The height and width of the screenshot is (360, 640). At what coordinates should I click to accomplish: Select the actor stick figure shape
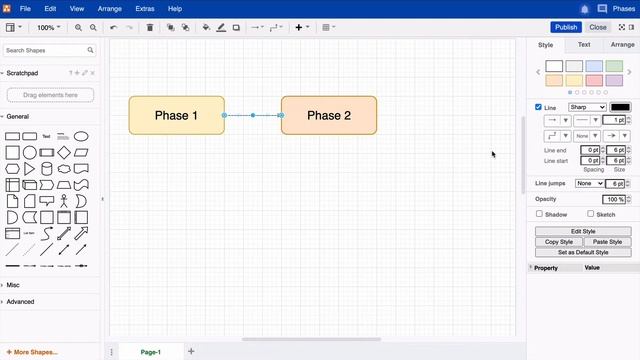[64, 201]
